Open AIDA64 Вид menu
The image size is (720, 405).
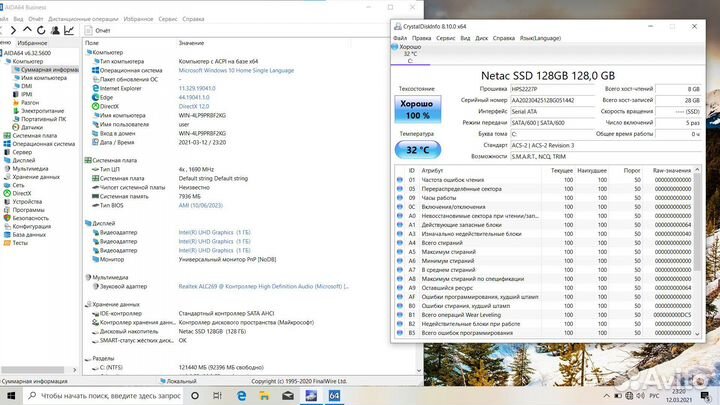pos(18,19)
